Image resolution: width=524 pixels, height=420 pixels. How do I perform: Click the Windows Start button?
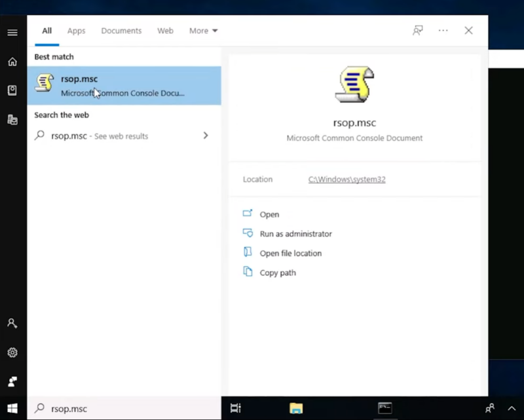click(12, 408)
